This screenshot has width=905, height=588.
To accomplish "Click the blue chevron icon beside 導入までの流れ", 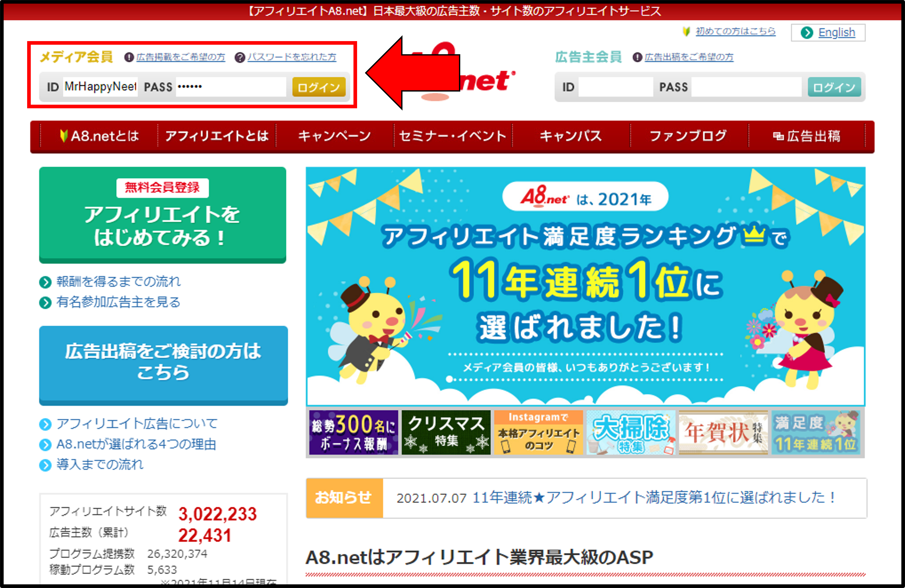I will click(x=45, y=465).
